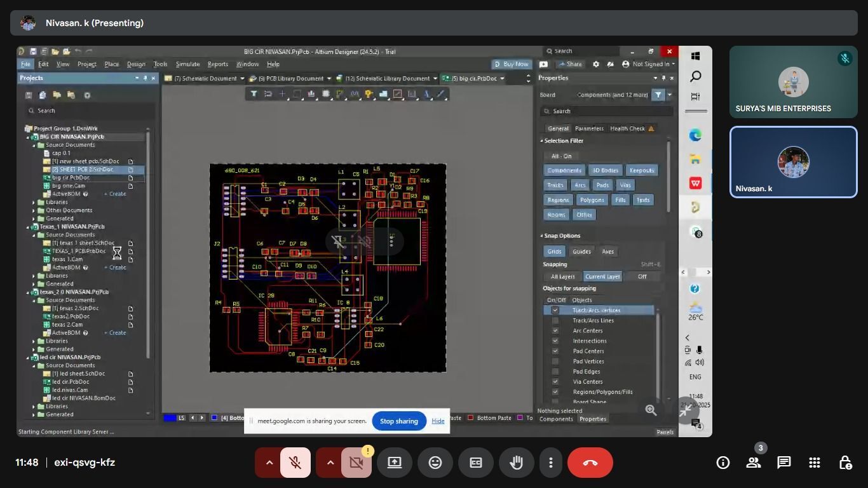Viewport: 868px width, 488px height.
Task: Open Microsoft Edge from the taskbar
Action: point(695,135)
